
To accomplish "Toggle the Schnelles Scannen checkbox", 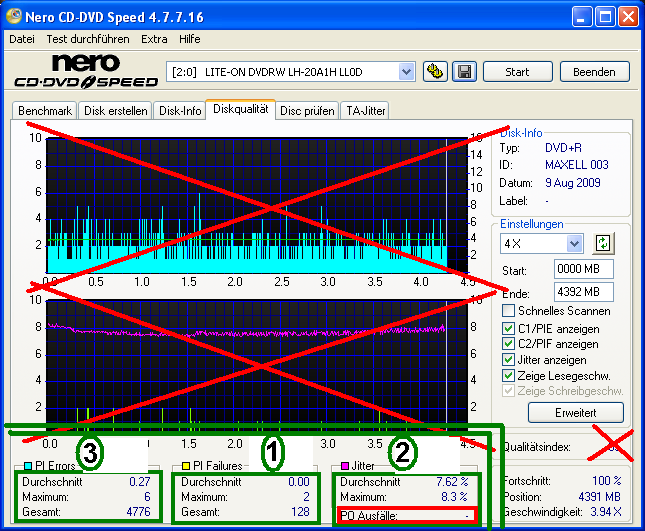I will pos(508,311).
